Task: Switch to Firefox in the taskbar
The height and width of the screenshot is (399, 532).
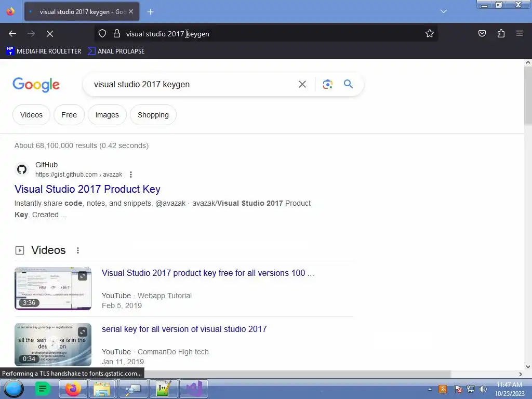Action: 73,389
